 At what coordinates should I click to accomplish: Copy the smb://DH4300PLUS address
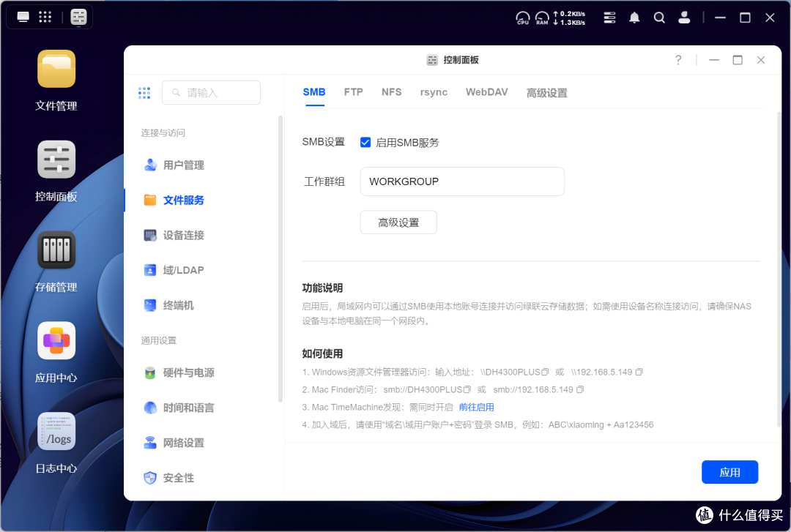(x=467, y=390)
